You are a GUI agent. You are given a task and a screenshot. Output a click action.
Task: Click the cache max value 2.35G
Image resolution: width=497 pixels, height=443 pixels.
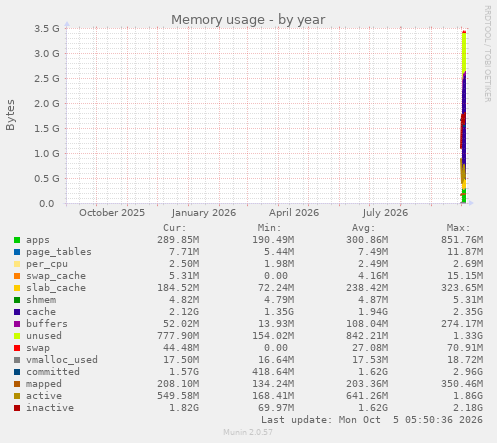(468, 312)
